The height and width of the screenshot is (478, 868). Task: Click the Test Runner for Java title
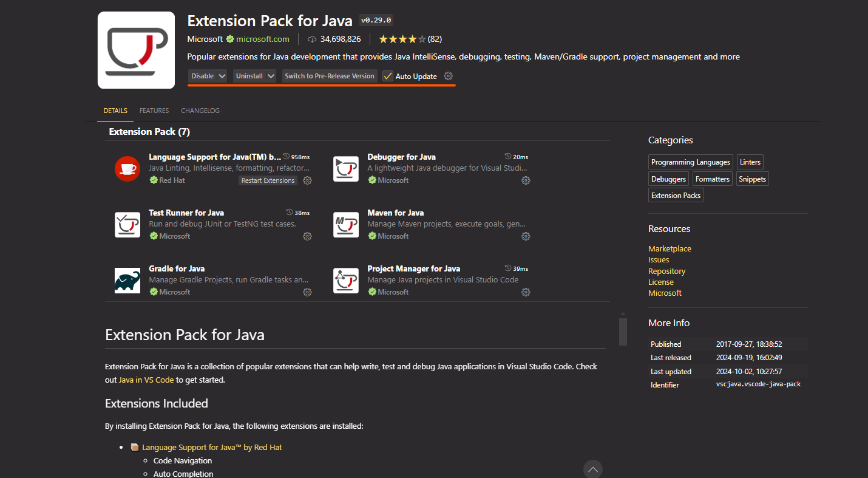pyautogui.click(x=186, y=213)
